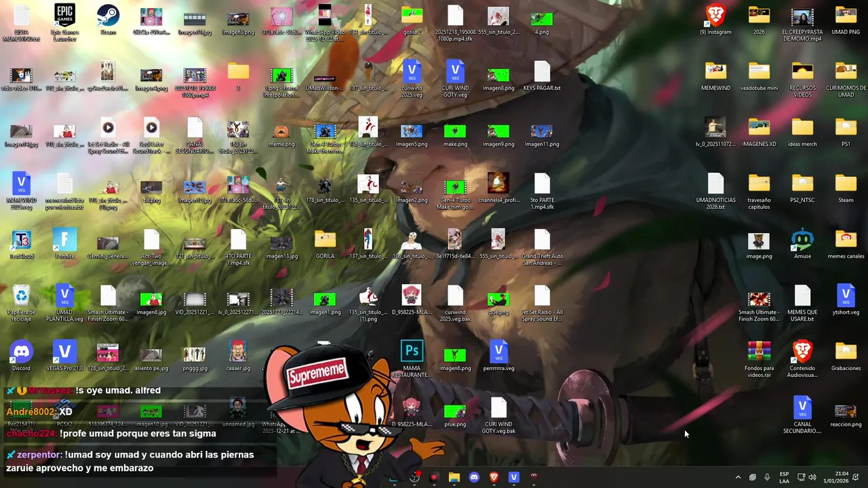The height and width of the screenshot is (488, 868).
Task: Switch to Discord in the taskbar
Action: pyautogui.click(x=473, y=477)
